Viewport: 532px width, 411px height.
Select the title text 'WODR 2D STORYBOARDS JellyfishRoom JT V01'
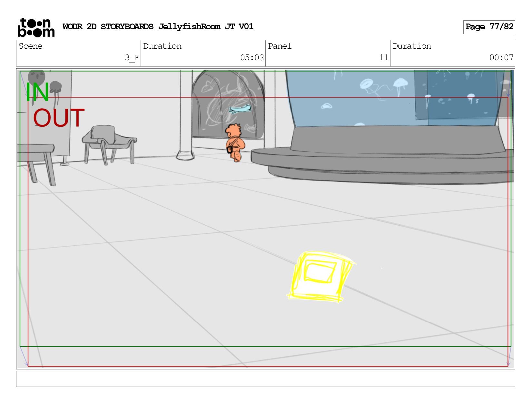[158, 27]
